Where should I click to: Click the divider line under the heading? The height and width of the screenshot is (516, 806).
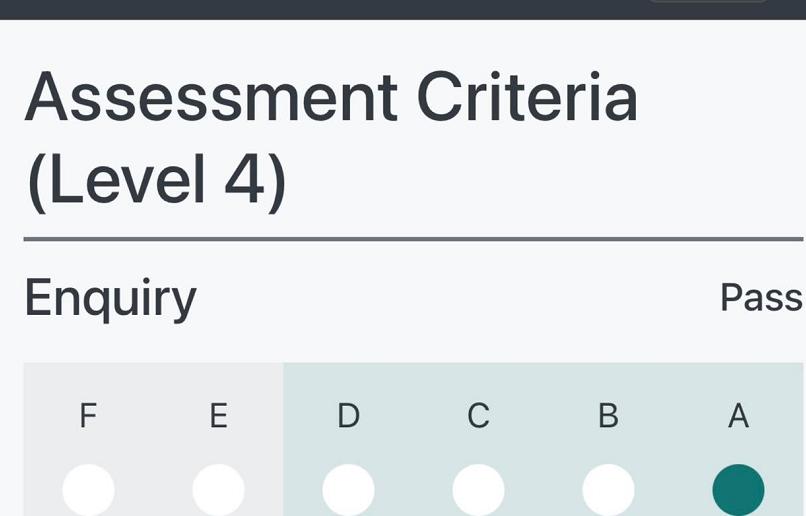click(x=412, y=239)
